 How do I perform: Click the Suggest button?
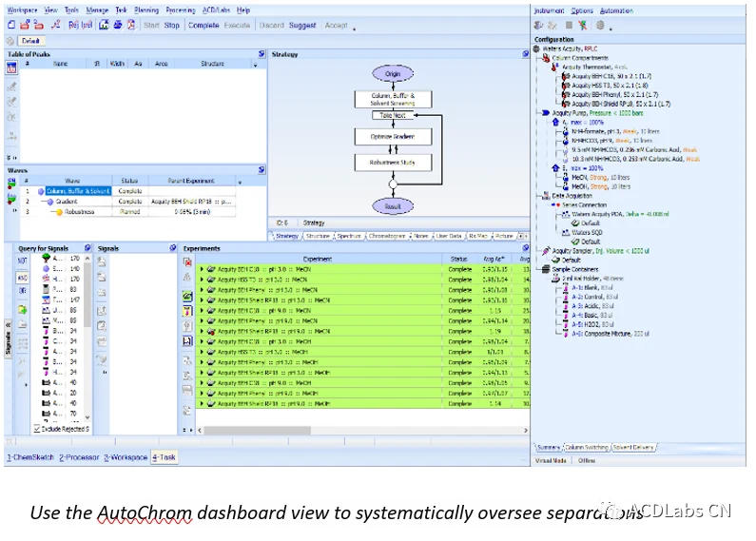point(302,25)
